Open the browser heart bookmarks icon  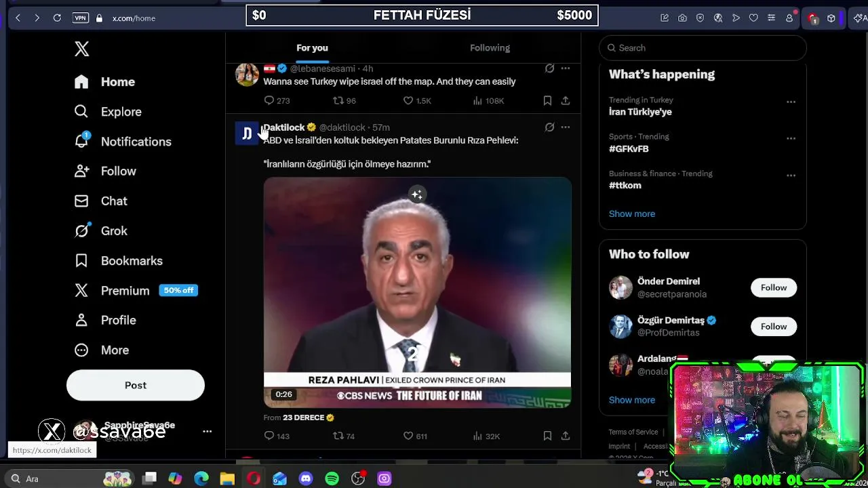(753, 18)
